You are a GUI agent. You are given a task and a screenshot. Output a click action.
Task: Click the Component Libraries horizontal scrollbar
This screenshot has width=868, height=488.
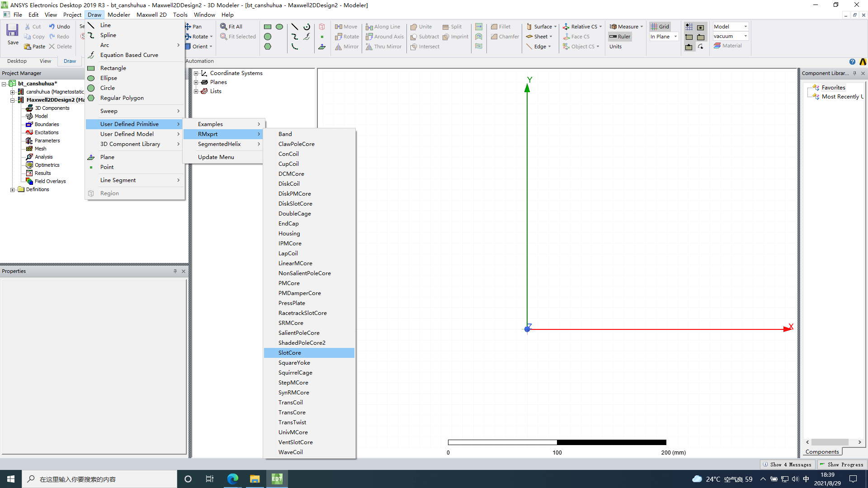[x=830, y=442]
